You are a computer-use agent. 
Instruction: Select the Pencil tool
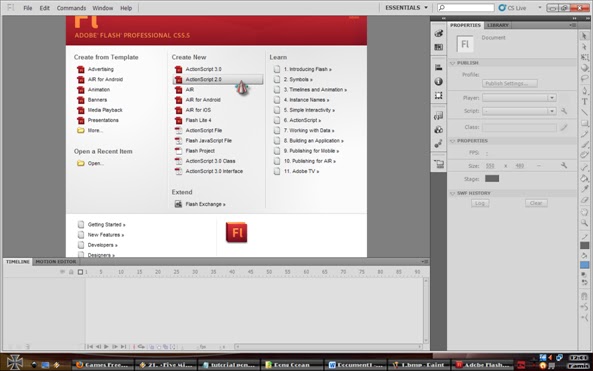coord(584,134)
